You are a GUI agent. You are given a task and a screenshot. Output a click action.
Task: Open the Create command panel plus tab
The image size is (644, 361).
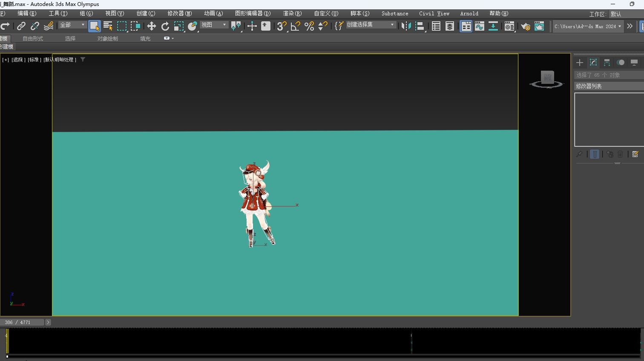pyautogui.click(x=580, y=63)
